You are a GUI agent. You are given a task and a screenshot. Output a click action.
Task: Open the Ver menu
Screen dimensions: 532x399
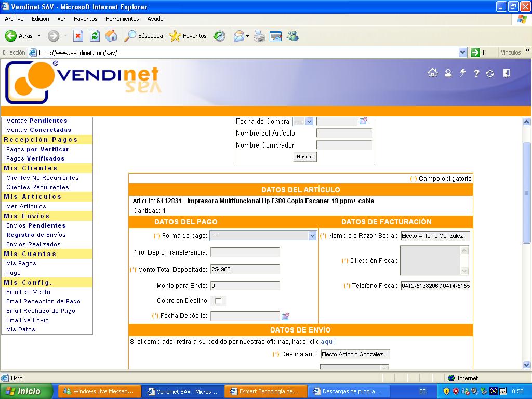[61, 19]
